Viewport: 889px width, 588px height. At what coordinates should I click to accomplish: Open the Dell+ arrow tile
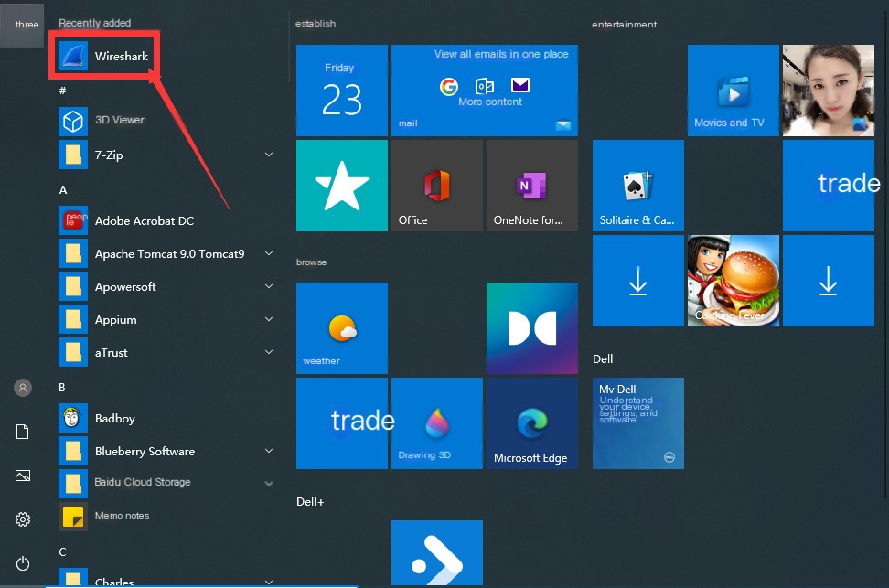click(437, 553)
